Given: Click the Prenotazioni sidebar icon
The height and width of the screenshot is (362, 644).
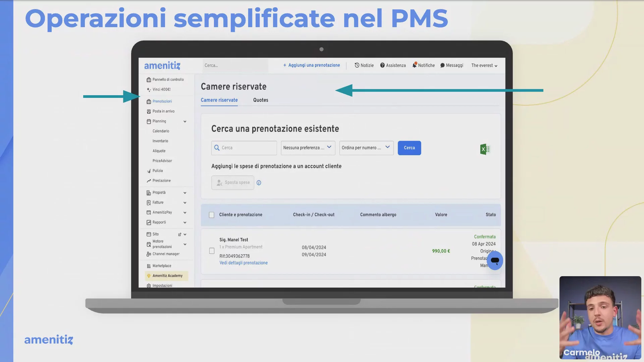Looking at the screenshot, I should pyautogui.click(x=149, y=102).
